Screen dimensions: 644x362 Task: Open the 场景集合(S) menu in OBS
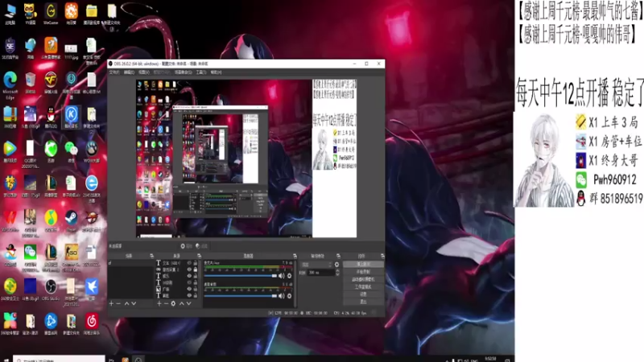coord(184,72)
